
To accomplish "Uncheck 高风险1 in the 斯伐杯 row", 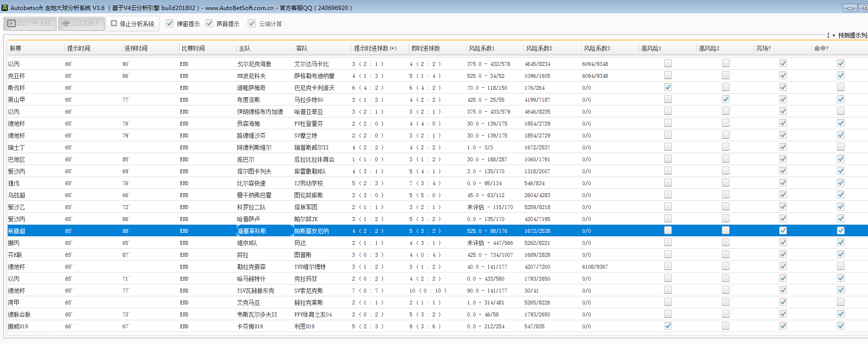I will [x=668, y=87].
